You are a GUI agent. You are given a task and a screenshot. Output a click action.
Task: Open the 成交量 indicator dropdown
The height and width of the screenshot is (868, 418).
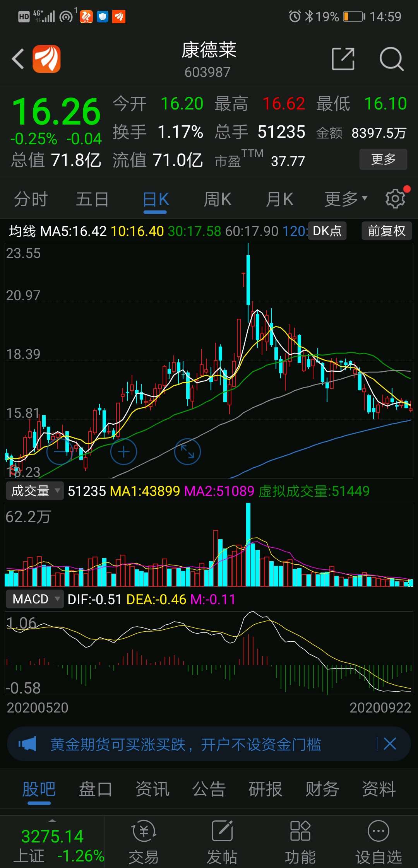click(35, 491)
